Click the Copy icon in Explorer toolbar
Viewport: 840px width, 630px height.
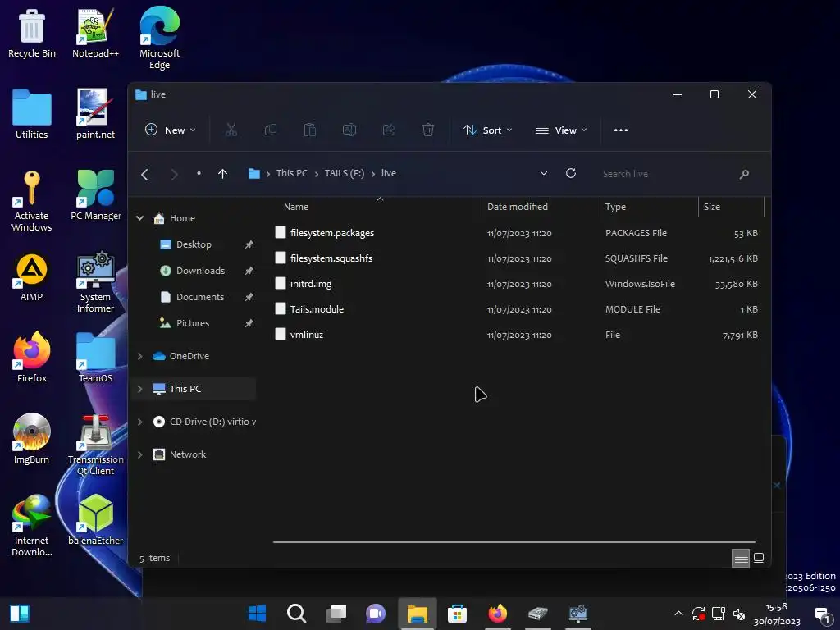pyautogui.click(x=271, y=130)
